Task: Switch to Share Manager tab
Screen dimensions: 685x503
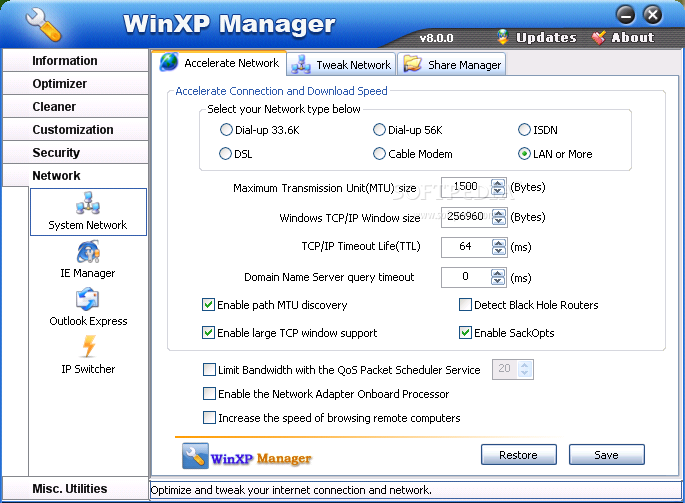Action: [452, 64]
